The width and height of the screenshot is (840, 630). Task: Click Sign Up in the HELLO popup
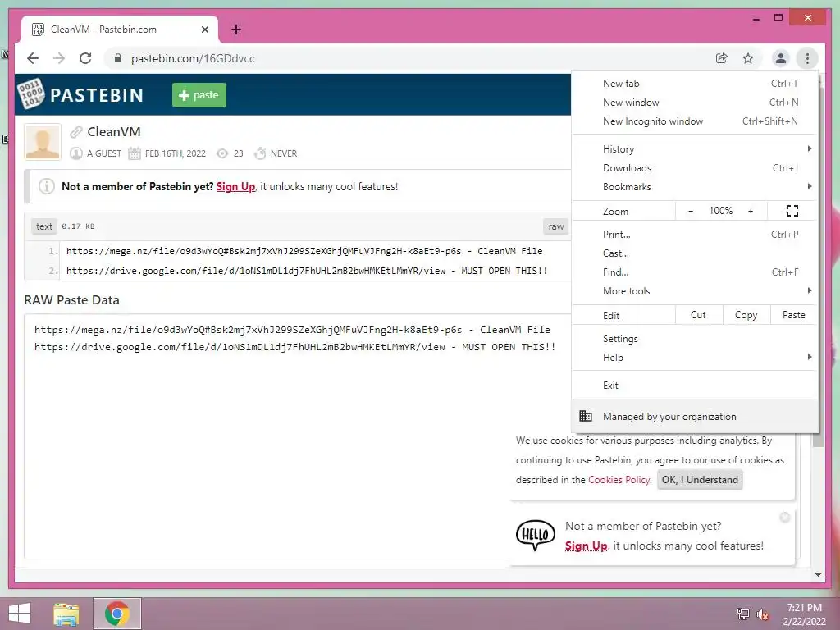(586, 546)
